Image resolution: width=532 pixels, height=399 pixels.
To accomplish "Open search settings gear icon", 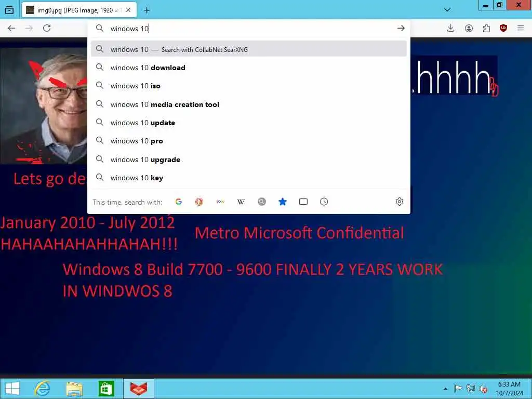I will tap(400, 202).
